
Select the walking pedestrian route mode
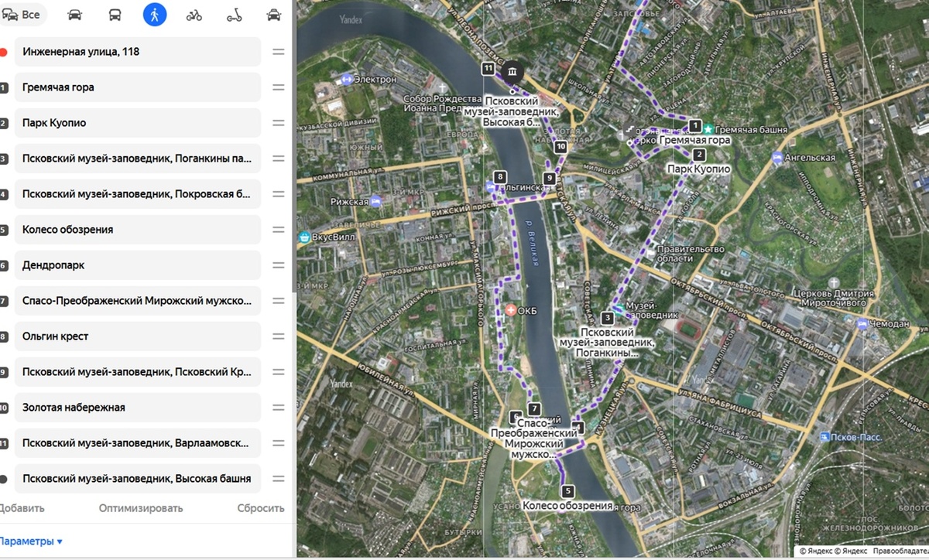(x=155, y=15)
